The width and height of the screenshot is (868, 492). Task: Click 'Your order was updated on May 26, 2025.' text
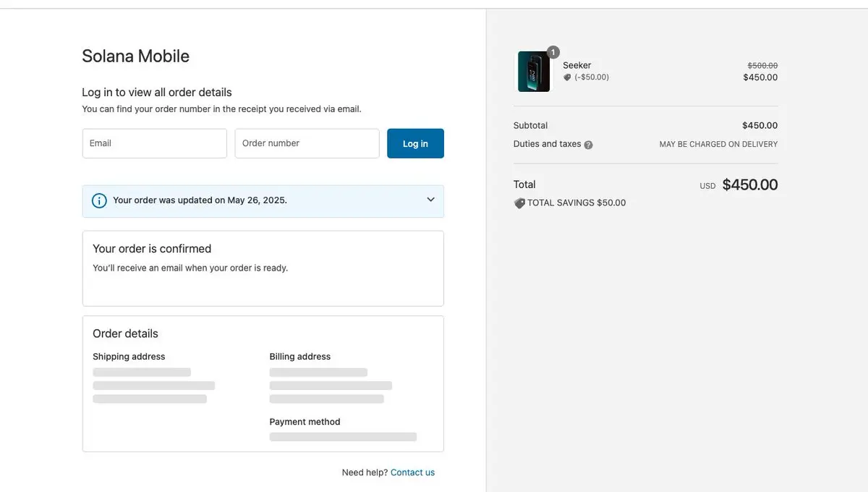pos(200,200)
